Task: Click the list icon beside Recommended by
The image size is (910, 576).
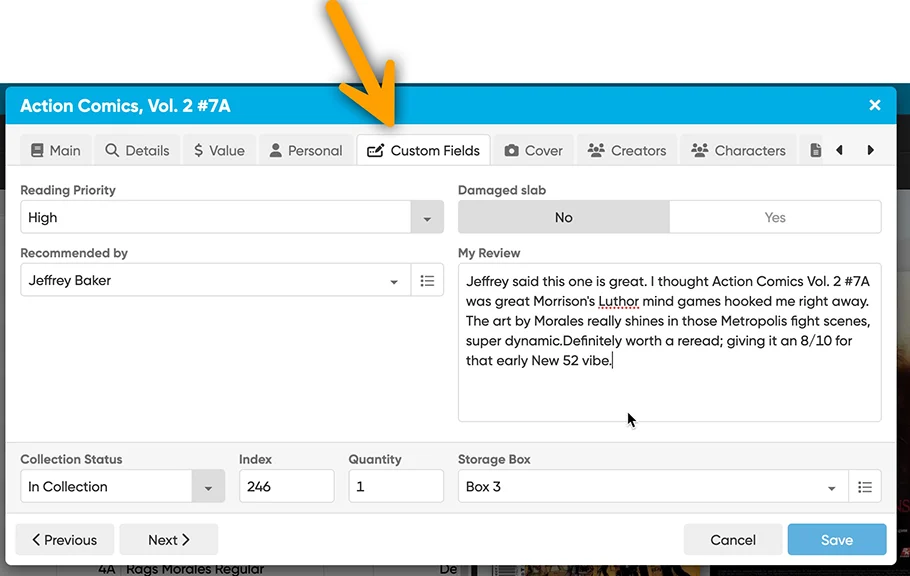Action: pyautogui.click(x=427, y=281)
